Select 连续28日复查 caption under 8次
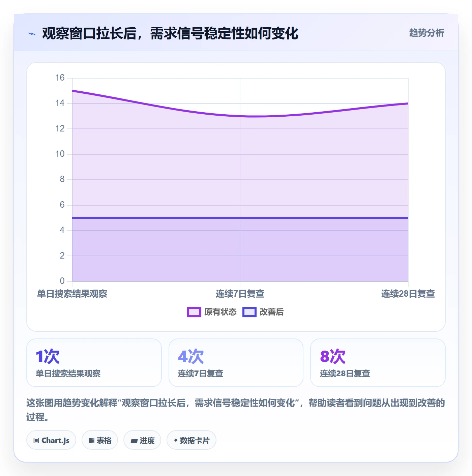This screenshot has width=472, height=476. [x=345, y=374]
